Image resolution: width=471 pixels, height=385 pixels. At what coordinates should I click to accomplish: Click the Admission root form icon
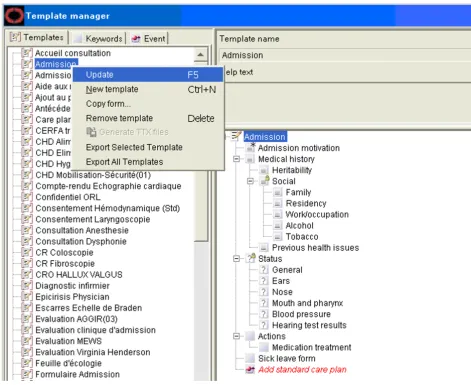click(236, 136)
